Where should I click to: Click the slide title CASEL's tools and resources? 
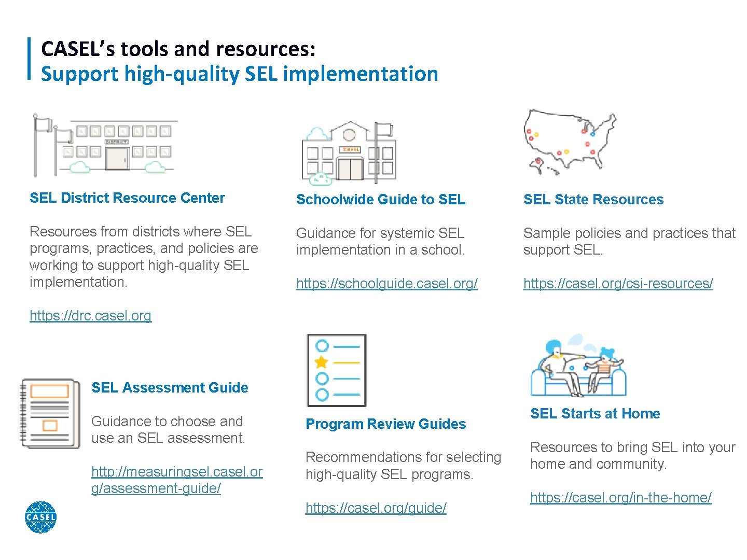point(178,49)
